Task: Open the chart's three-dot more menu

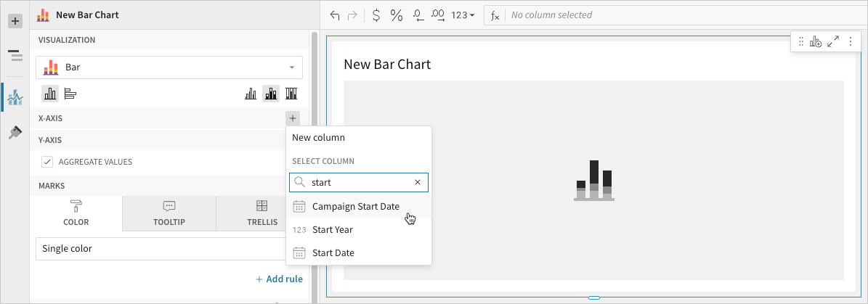Action: [x=850, y=42]
